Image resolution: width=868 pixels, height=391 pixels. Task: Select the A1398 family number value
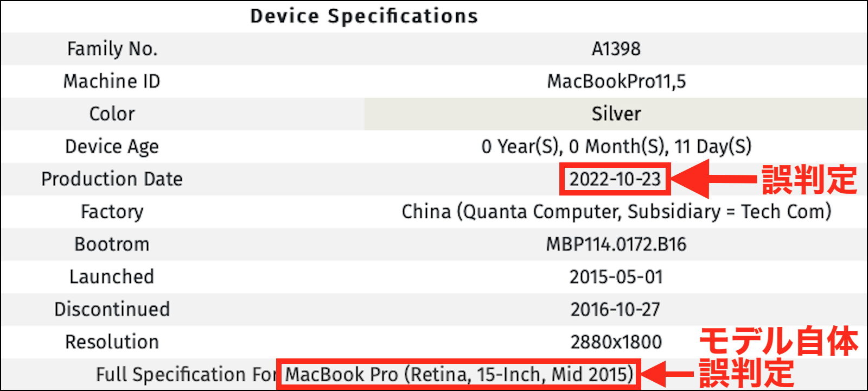point(616,49)
